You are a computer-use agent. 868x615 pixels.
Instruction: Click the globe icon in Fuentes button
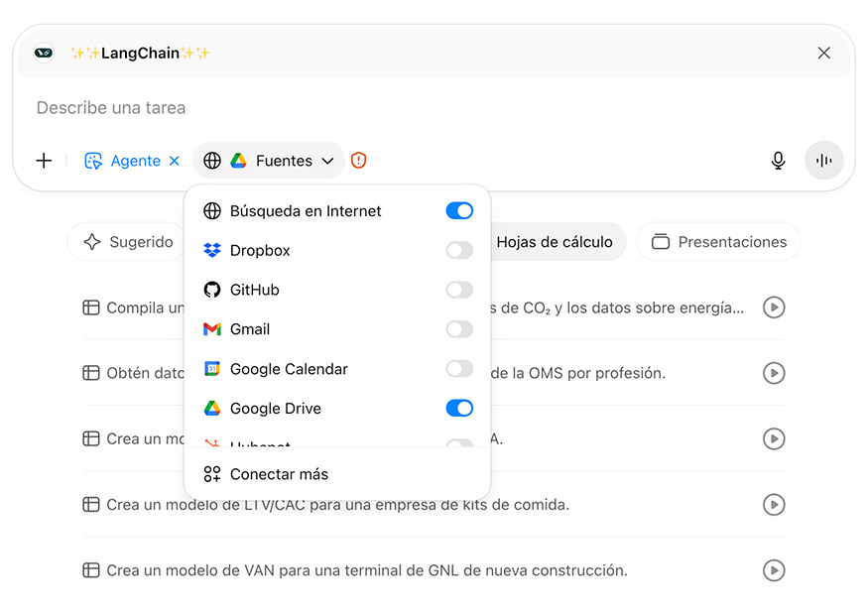[x=212, y=161]
